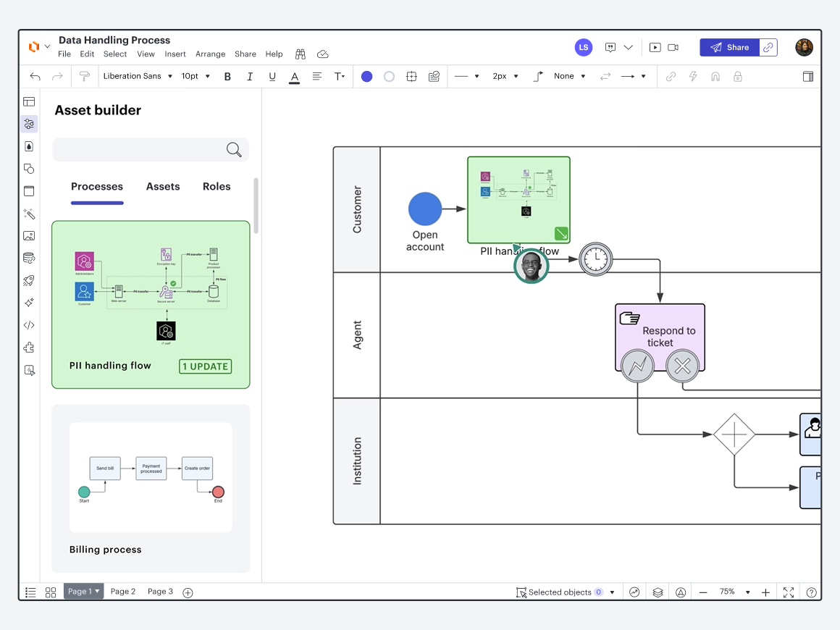Screen dimensions: 840x630
Task: Toggle italic formatting
Action: point(250,77)
